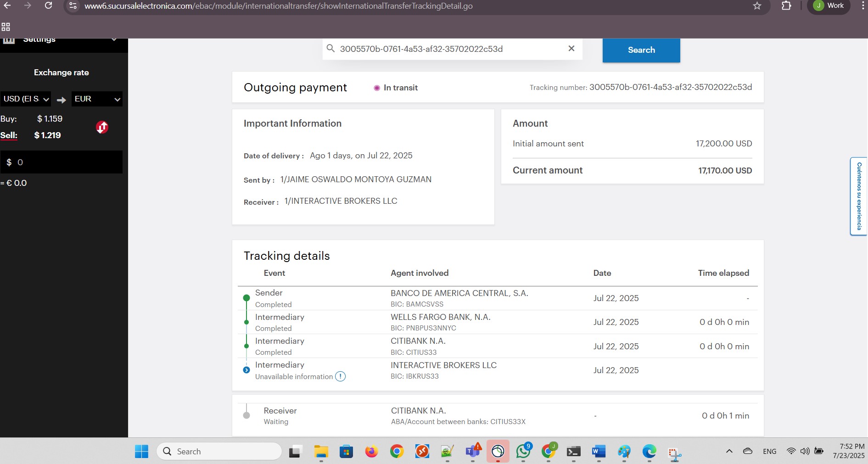Image resolution: width=868 pixels, height=464 pixels.
Task: Click BANCO DE AMERICA CENTRAL, S.A. agent
Action: [459, 293]
